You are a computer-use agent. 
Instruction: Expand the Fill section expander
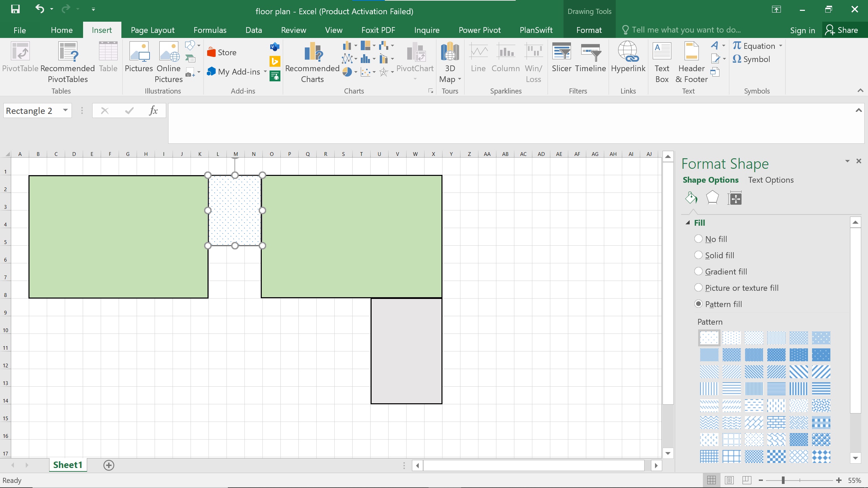pos(688,222)
